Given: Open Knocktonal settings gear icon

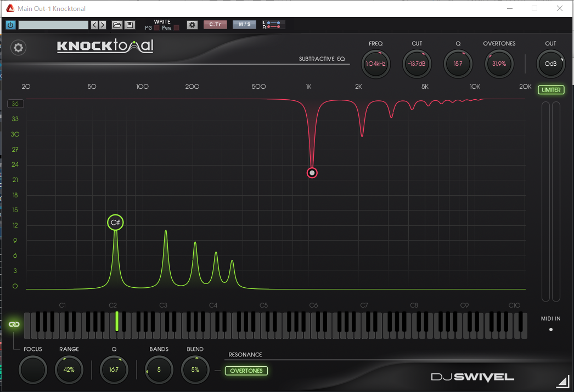Looking at the screenshot, I should 18,48.
